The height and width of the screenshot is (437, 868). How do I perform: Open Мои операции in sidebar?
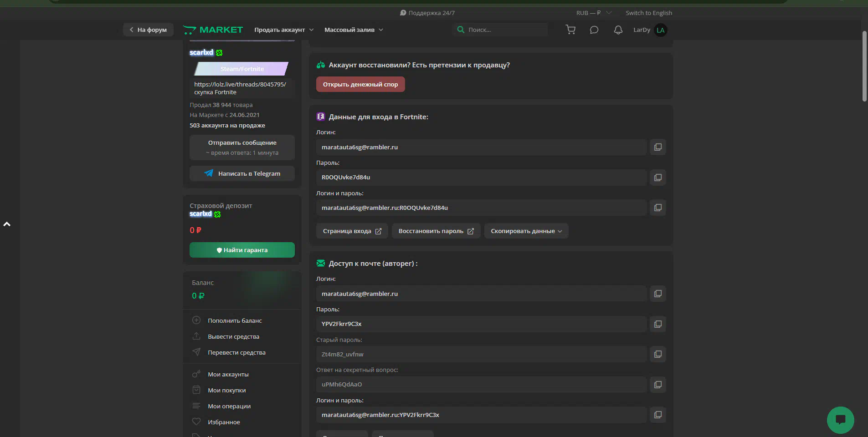(229, 406)
